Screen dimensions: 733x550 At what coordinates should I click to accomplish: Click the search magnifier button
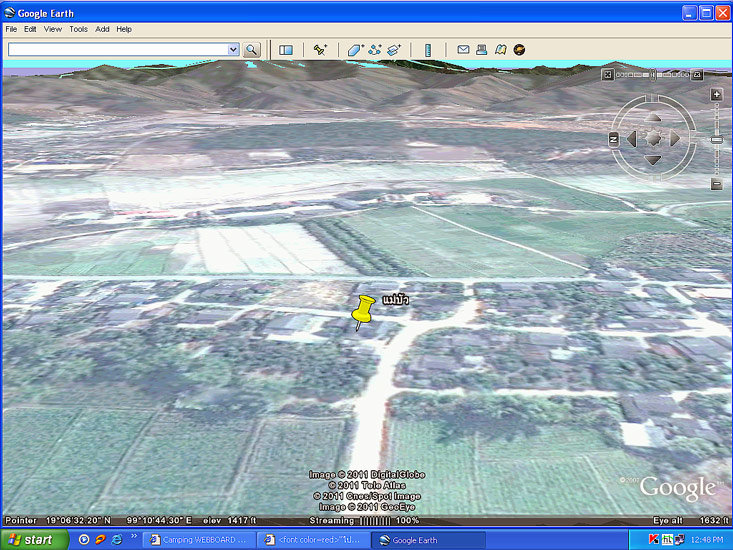(251, 49)
